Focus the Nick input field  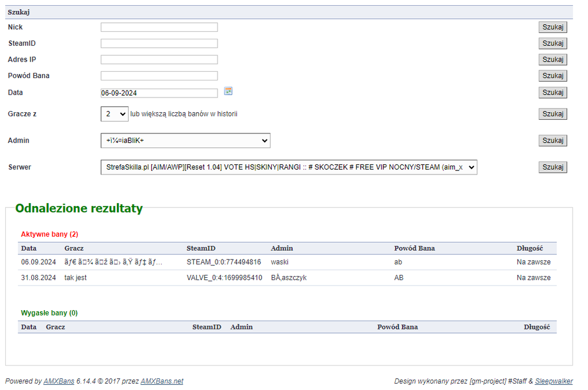[159, 27]
